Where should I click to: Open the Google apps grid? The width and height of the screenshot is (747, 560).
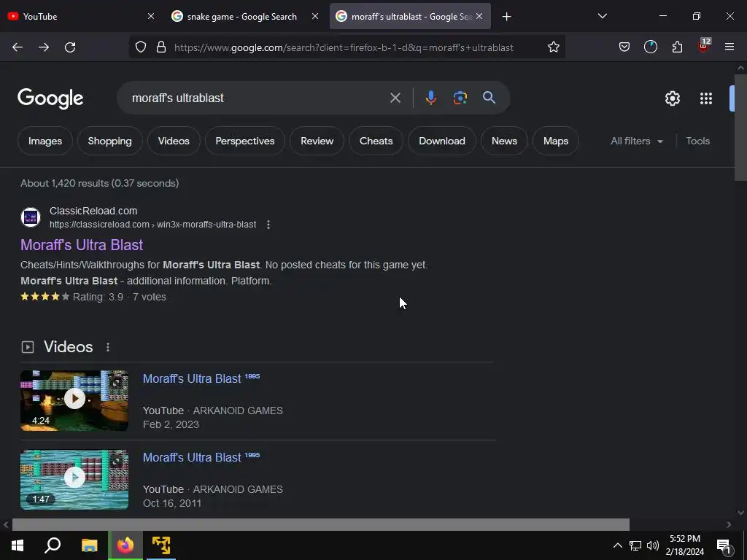pos(706,98)
